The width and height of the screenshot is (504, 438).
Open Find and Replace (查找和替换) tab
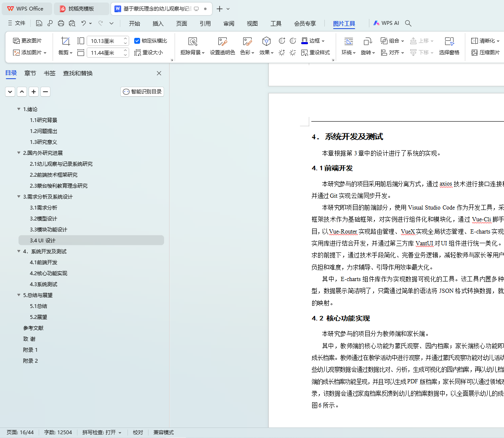click(78, 73)
